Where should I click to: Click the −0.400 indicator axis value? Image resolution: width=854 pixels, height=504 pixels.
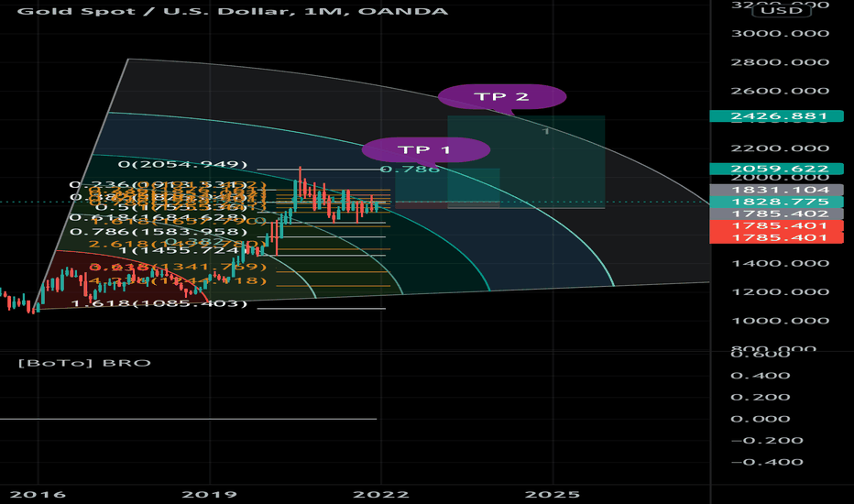pos(767,462)
